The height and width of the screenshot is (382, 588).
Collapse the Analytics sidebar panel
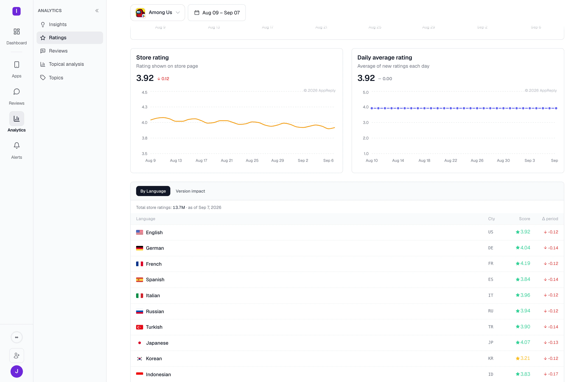click(x=97, y=11)
